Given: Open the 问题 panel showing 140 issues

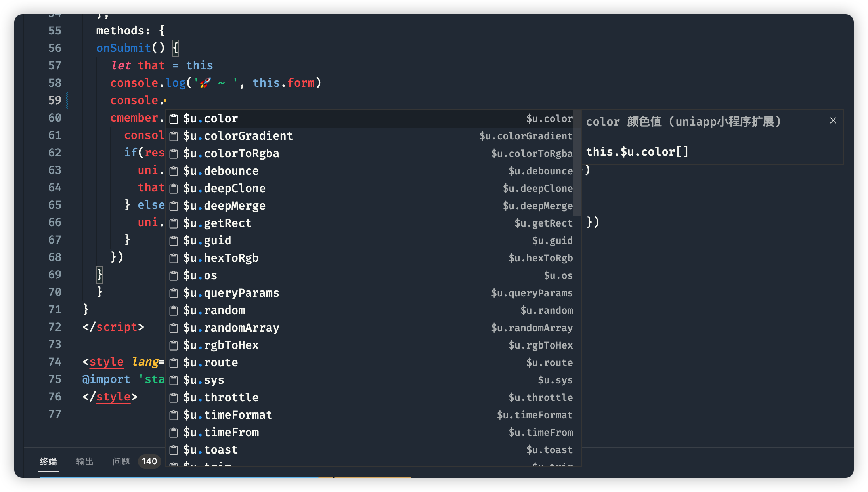Looking at the screenshot, I should pos(121,461).
